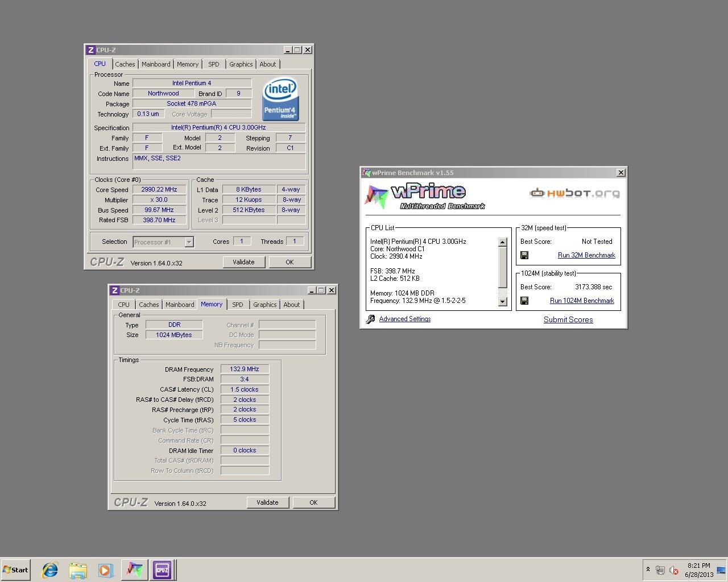Switch to CPU-Z taskbar icon
This screenshot has width=728, height=582.
tap(162, 569)
